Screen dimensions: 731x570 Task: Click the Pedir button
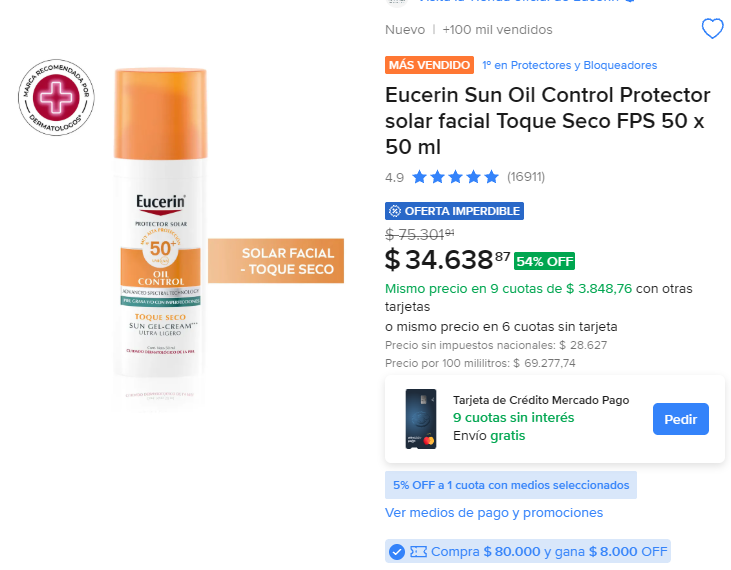click(680, 419)
